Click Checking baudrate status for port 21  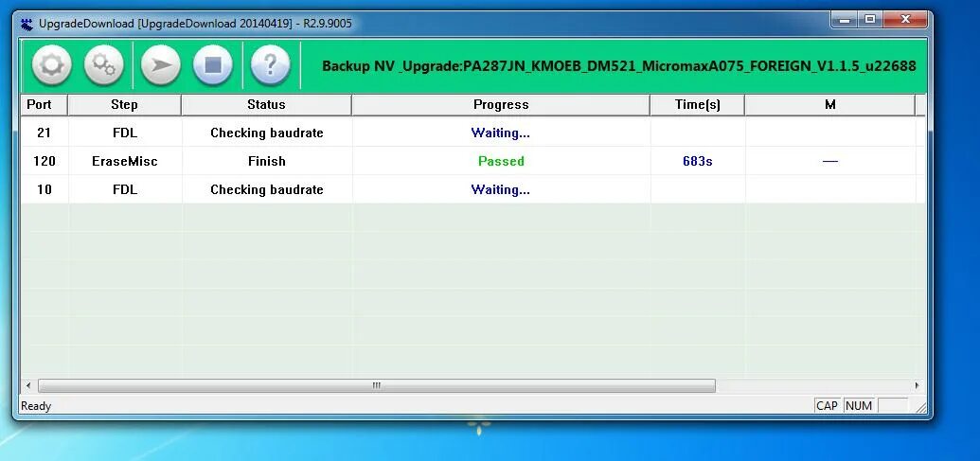(x=267, y=133)
